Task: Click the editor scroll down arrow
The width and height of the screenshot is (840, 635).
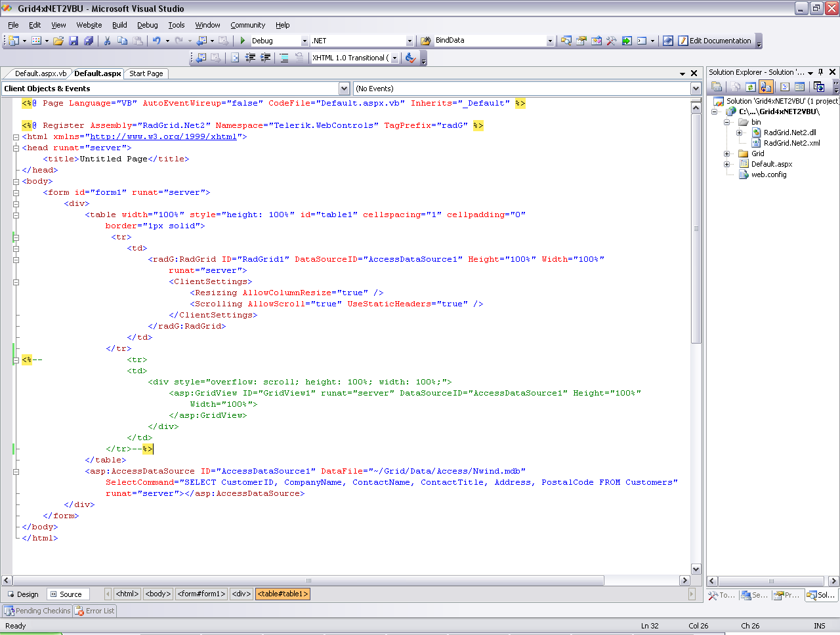Action: (696, 569)
